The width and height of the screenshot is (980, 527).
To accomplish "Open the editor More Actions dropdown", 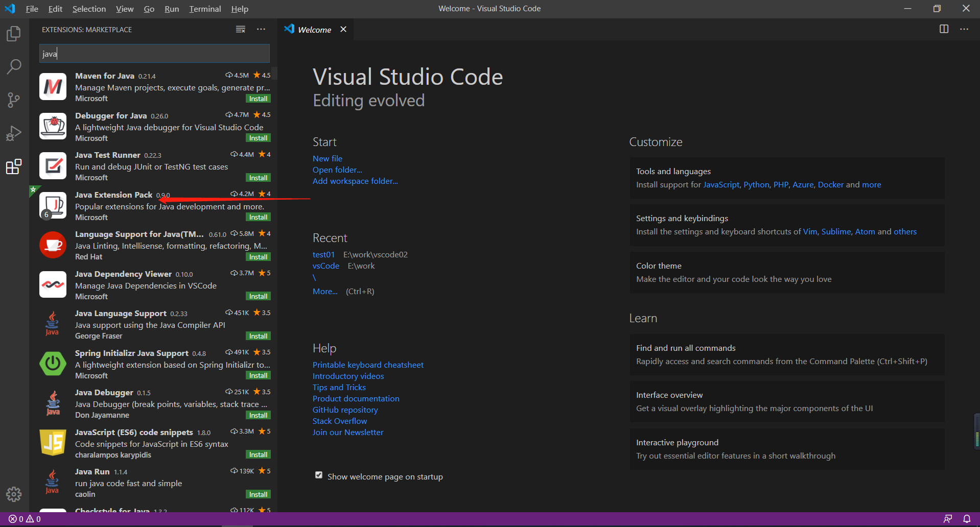I will (x=965, y=29).
